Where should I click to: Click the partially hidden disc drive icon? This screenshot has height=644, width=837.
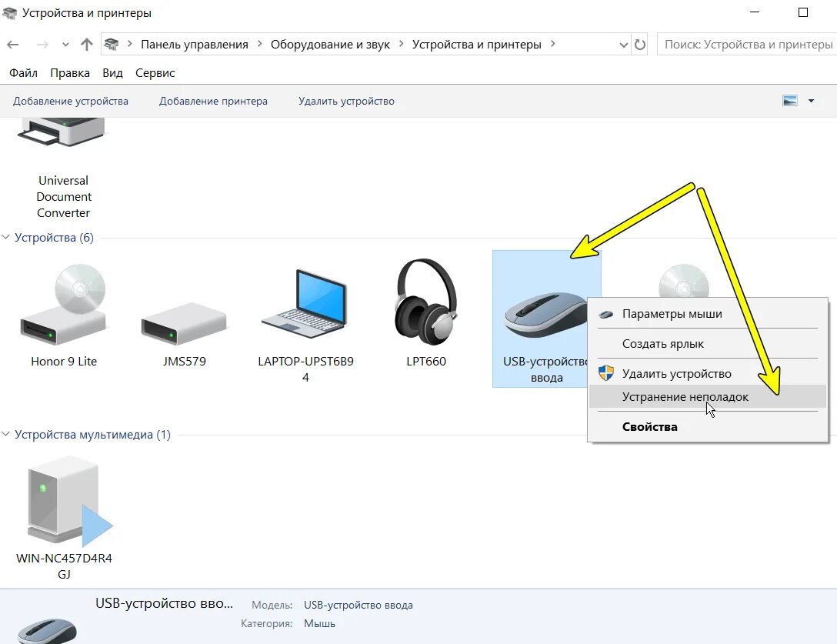click(684, 280)
